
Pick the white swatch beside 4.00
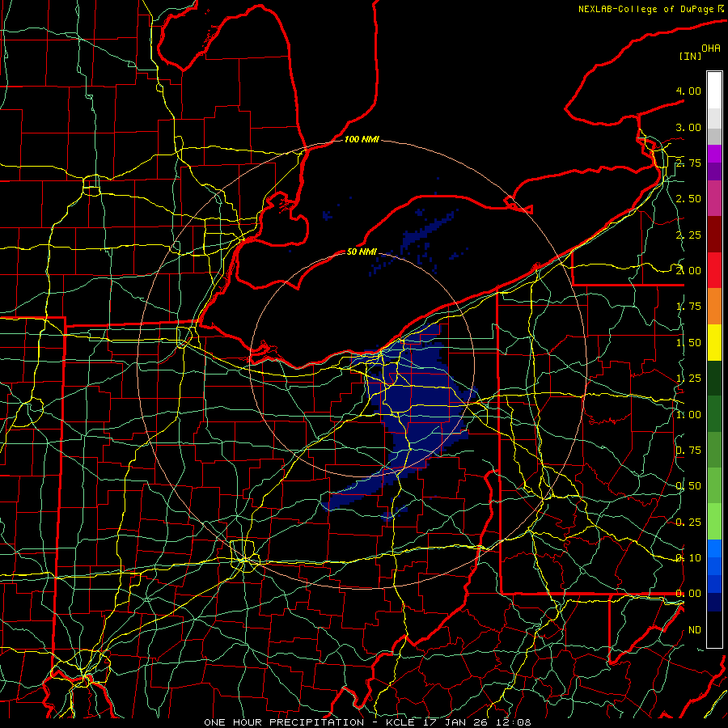(x=714, y=91)
